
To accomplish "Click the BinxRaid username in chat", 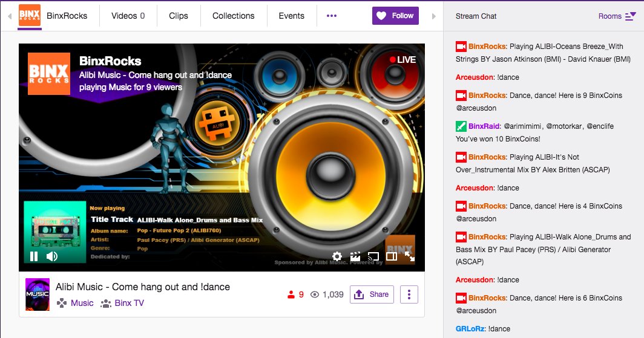I will coord(484,126).
